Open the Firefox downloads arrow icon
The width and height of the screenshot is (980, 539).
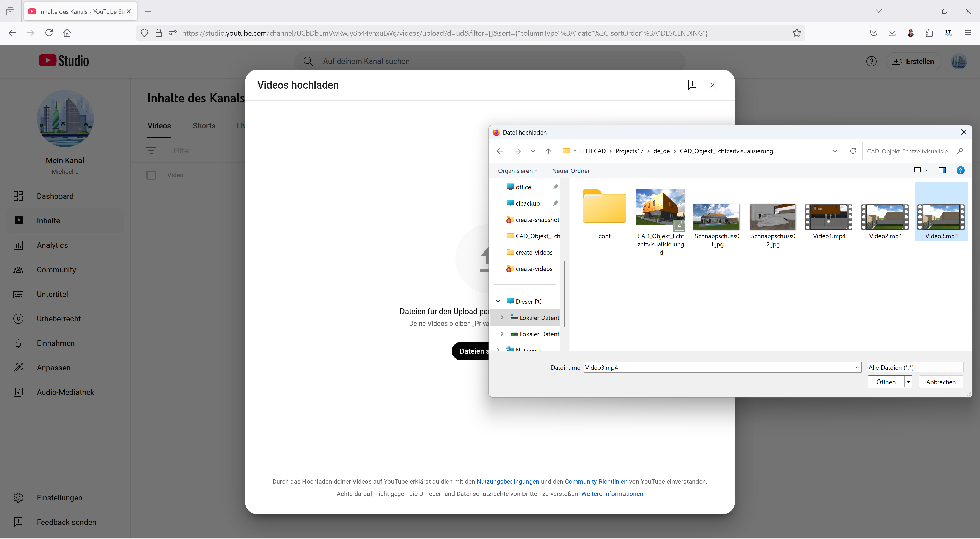892,33
